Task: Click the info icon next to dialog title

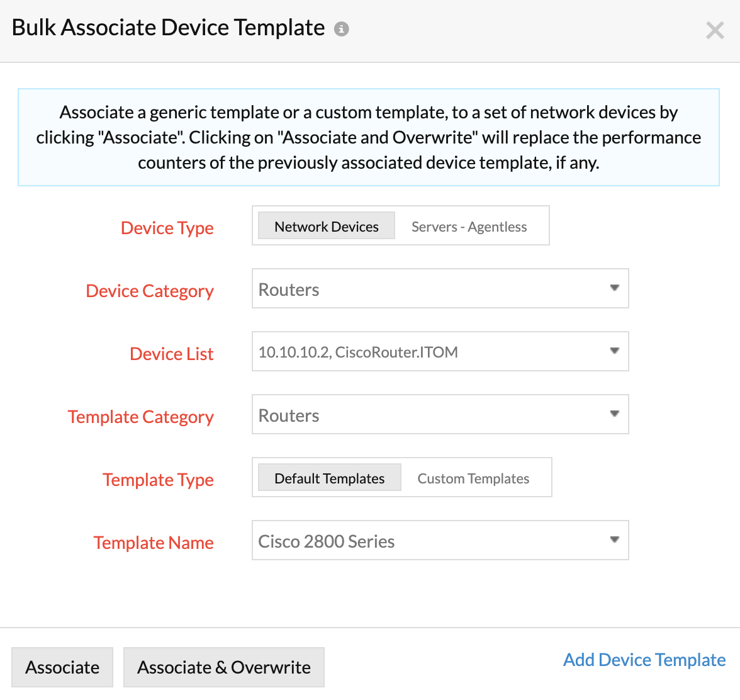Action: pos(340,28)
